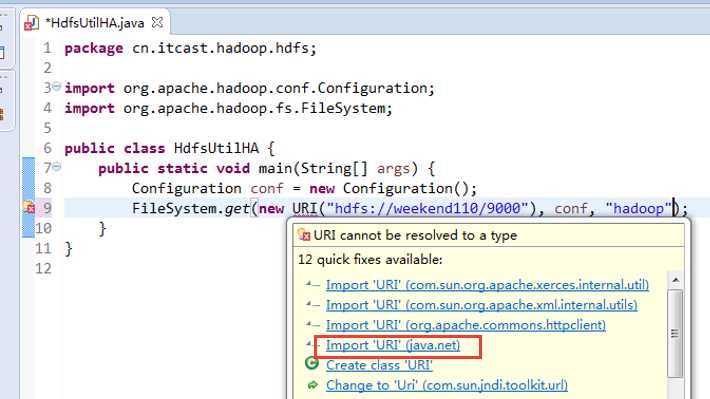Import 'URI' from org.apache.commons.httpclient
710x399 pixels.
point(465,325)
